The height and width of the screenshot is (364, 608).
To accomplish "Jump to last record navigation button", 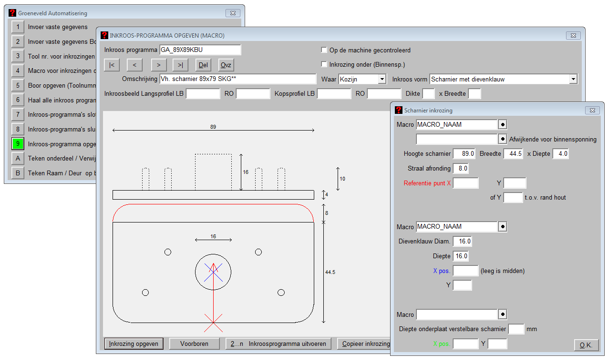I will (180, 65).
